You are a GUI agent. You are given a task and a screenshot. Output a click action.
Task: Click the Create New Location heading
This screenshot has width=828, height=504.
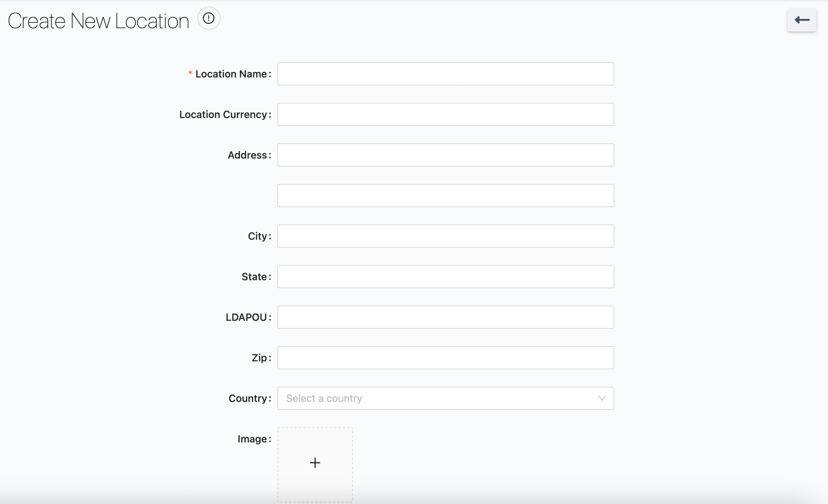point(99,21)
